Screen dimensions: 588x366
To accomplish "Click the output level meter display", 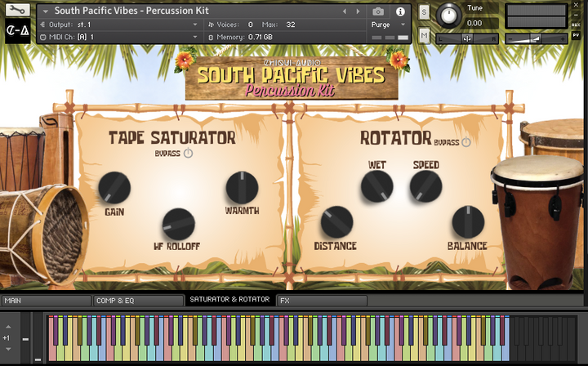I will (x=536, y=16).
